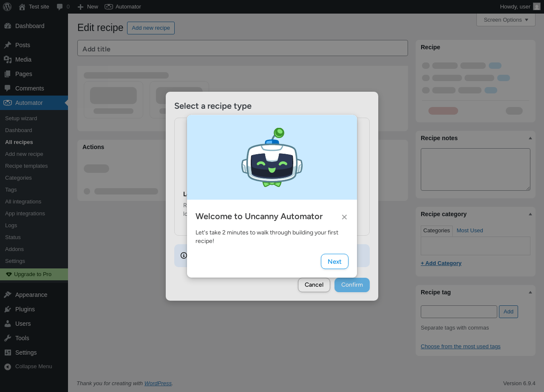Screen dimensions: 544x392
Task: Cancel the recipe type dialog
Action: click(314, 285)
